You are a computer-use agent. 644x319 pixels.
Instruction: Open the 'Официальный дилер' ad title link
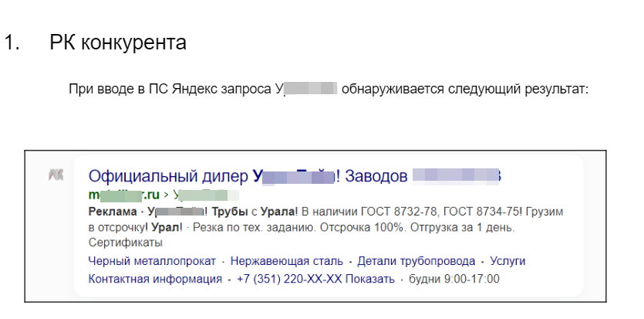170,176
